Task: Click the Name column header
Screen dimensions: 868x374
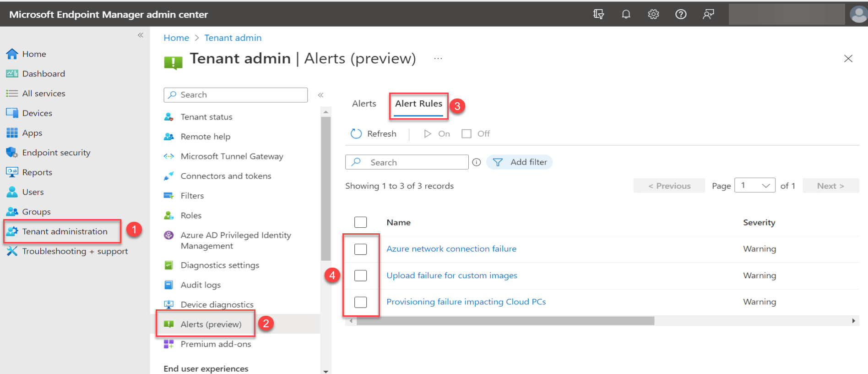Action: tap(398, 222)
